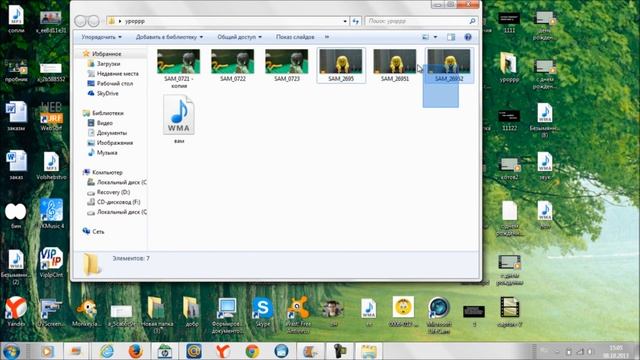Open the 1111 desktop video file

click(509, 22)
